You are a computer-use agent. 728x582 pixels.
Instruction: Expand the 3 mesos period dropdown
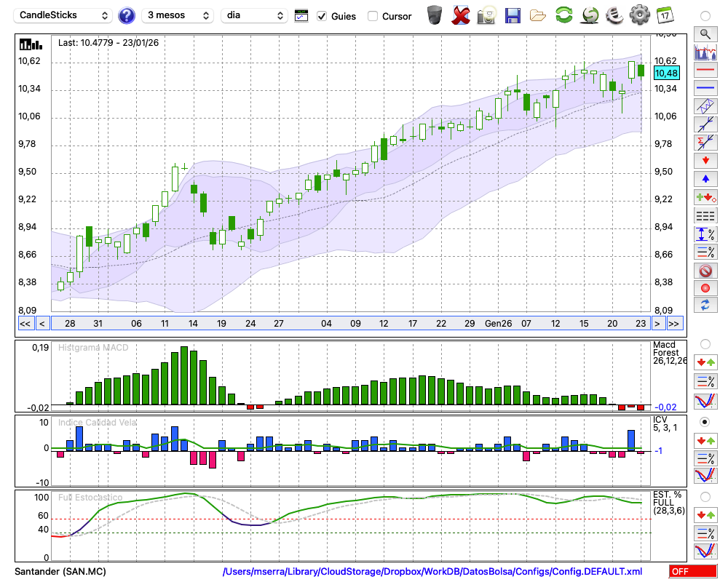pyautogui.click(x=178, y=15)
